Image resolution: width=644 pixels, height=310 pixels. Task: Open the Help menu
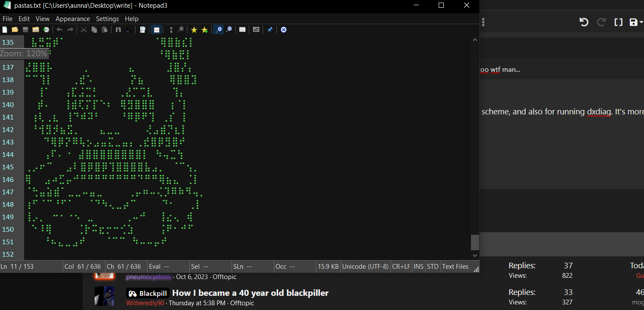click(132, 19)
